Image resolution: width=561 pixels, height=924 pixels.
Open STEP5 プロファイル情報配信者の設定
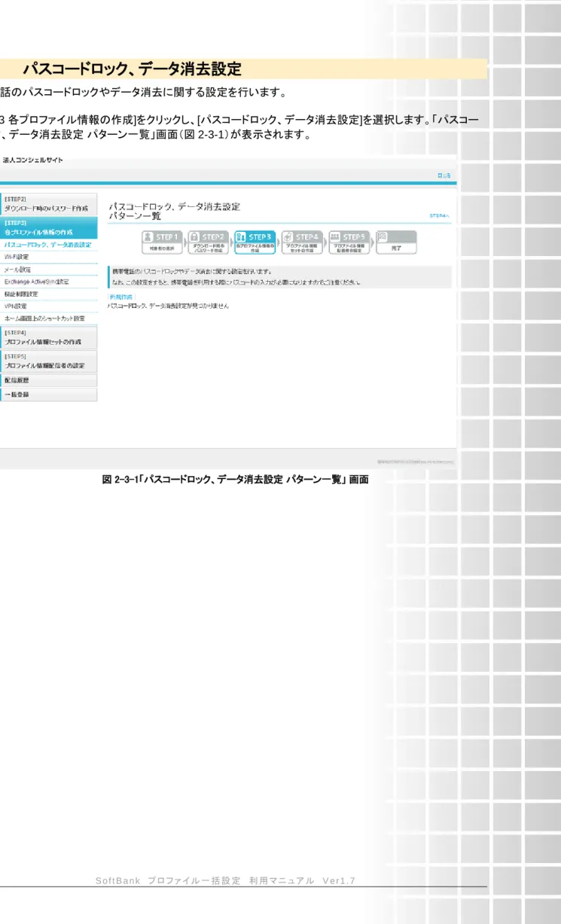49,361
